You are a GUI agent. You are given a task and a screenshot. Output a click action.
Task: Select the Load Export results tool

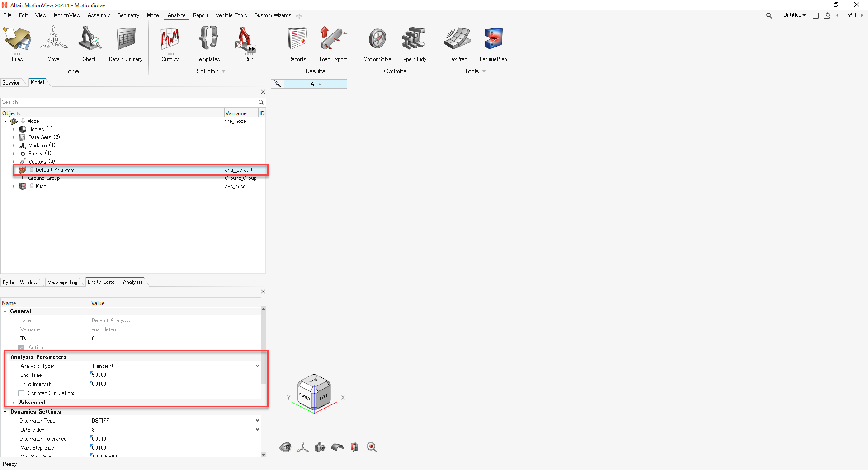(x=333, y=44)
